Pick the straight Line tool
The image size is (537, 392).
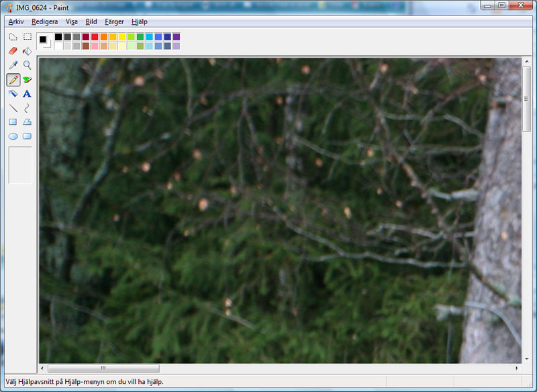click(13, 108)
